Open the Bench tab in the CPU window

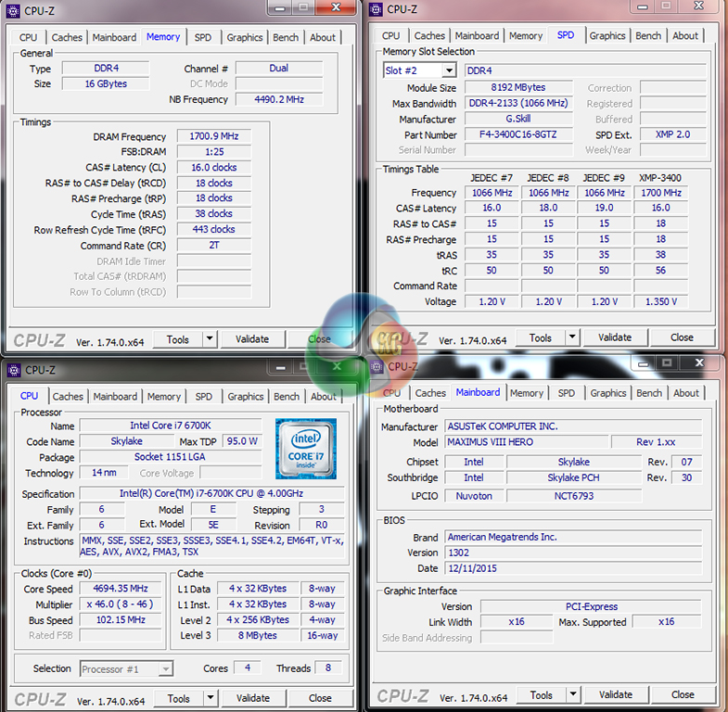[287, 397]
